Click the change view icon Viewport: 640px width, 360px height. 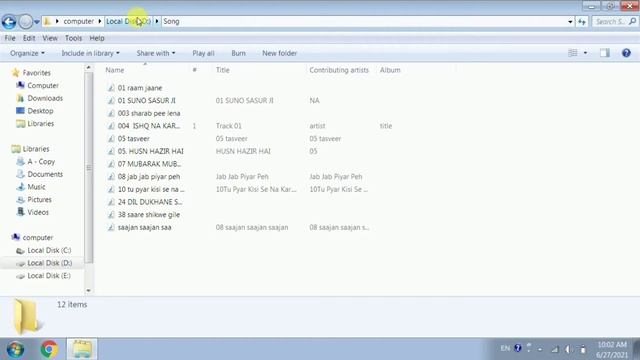573,53
